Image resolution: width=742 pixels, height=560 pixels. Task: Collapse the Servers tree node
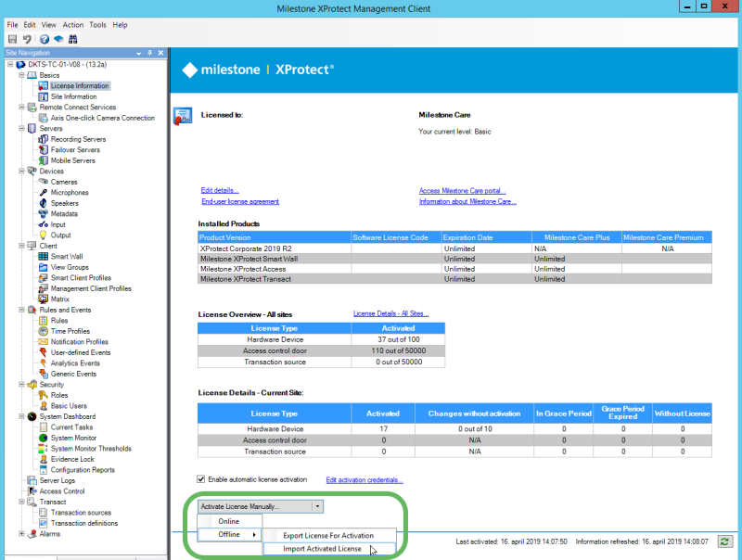[x=20, y=128]
